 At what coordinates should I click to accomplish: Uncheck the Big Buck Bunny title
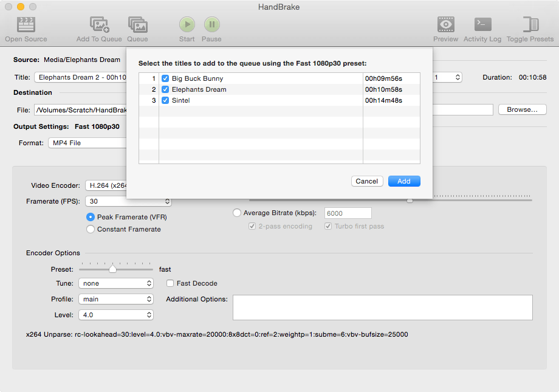(165, 78)
